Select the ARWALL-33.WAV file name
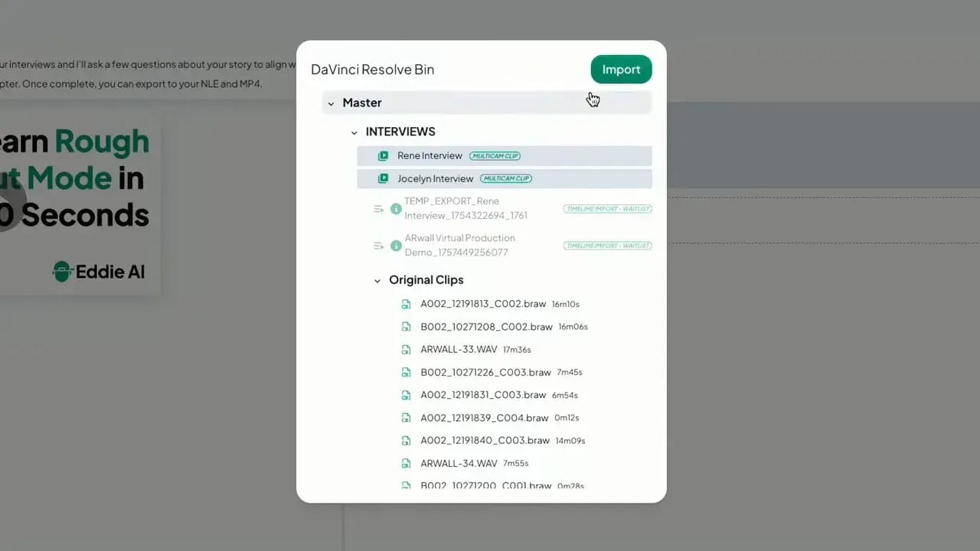 pos(459,350)
